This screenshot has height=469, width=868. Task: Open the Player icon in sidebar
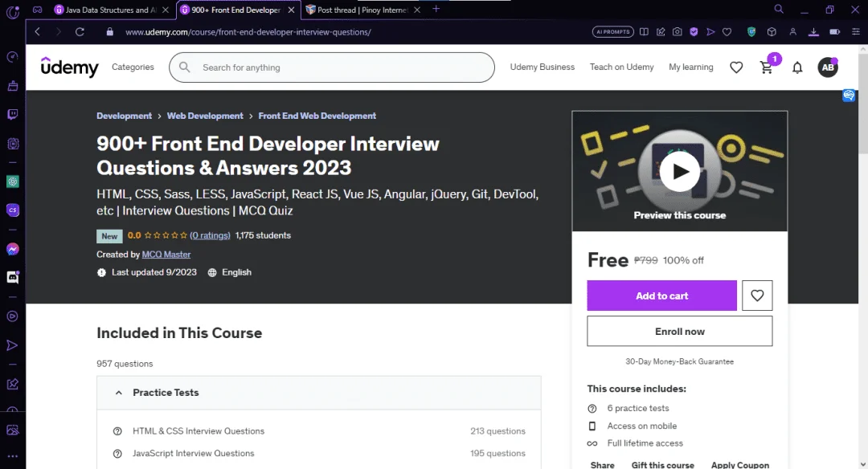[x=12, y=316]
